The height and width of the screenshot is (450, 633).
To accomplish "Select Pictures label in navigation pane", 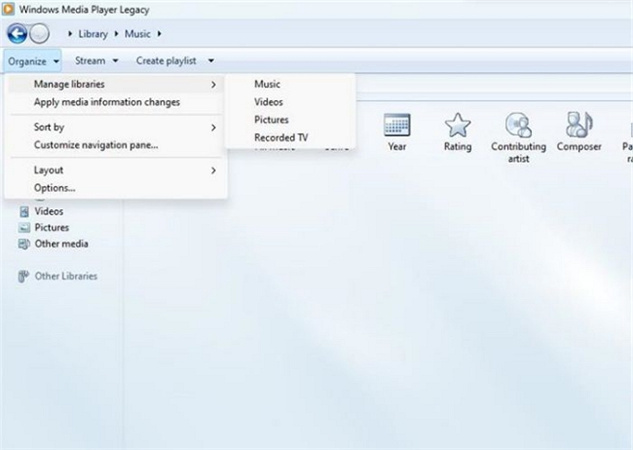I will [x=52, y=228].
